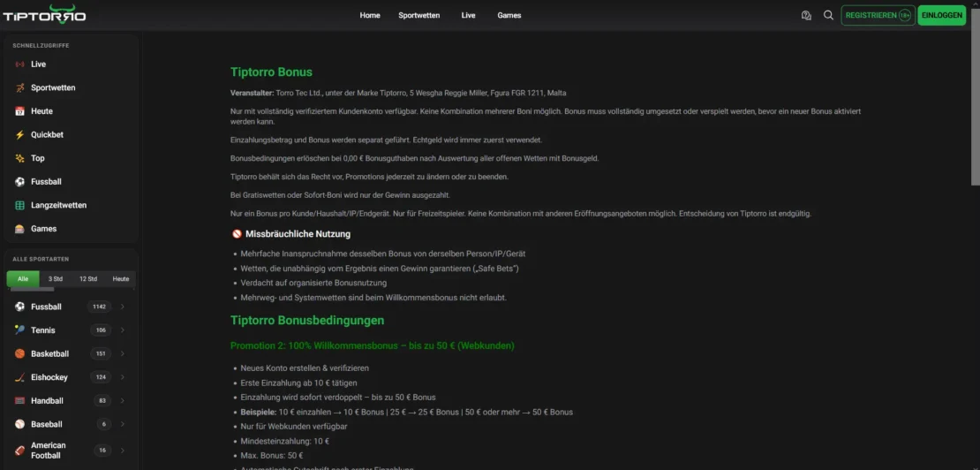
Task: Select the Alle time filter tab
Action: [x=23, y=279]
